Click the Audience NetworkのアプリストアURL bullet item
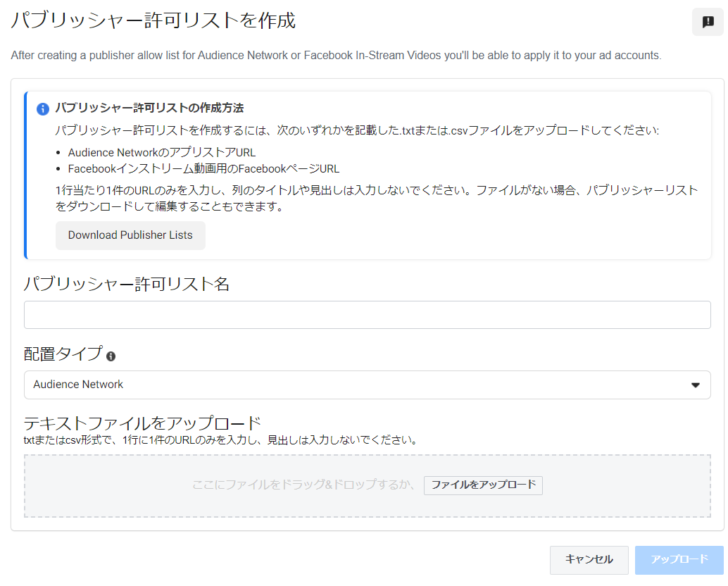 click(x=162, y=152)
